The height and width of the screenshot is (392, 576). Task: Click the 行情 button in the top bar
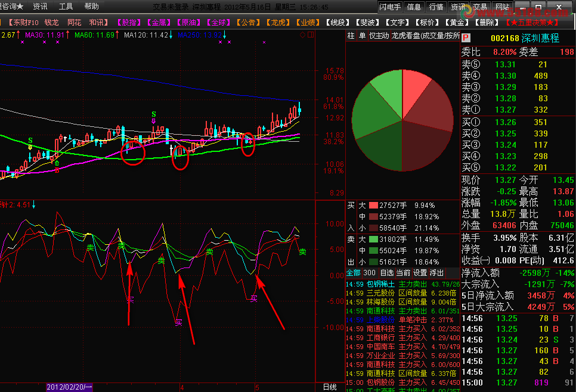(436, 7)
